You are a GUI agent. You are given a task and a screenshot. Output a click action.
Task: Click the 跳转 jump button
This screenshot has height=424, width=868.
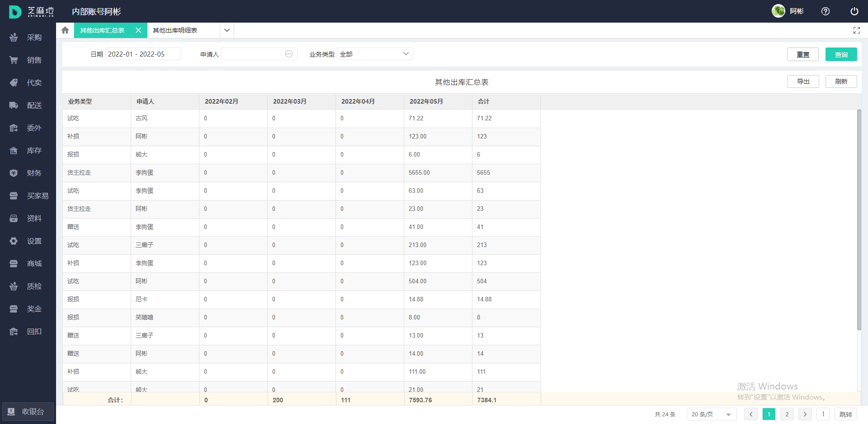pyautogui.click(x=846, y=414)
